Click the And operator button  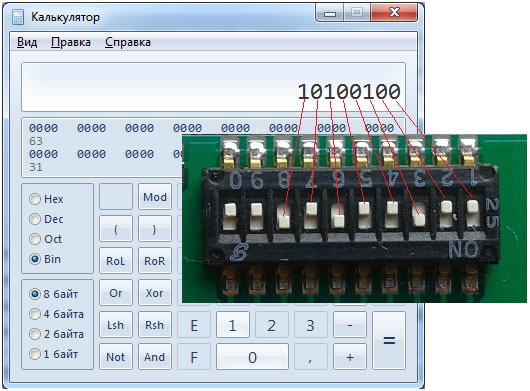[x=155, y=357]
